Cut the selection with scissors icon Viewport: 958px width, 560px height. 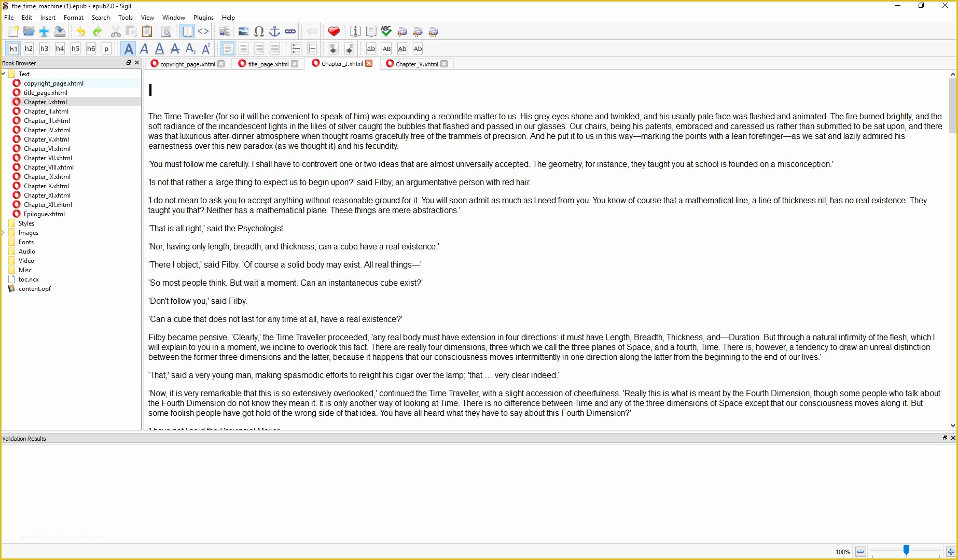pyautogui.click(x=116, y=32)
